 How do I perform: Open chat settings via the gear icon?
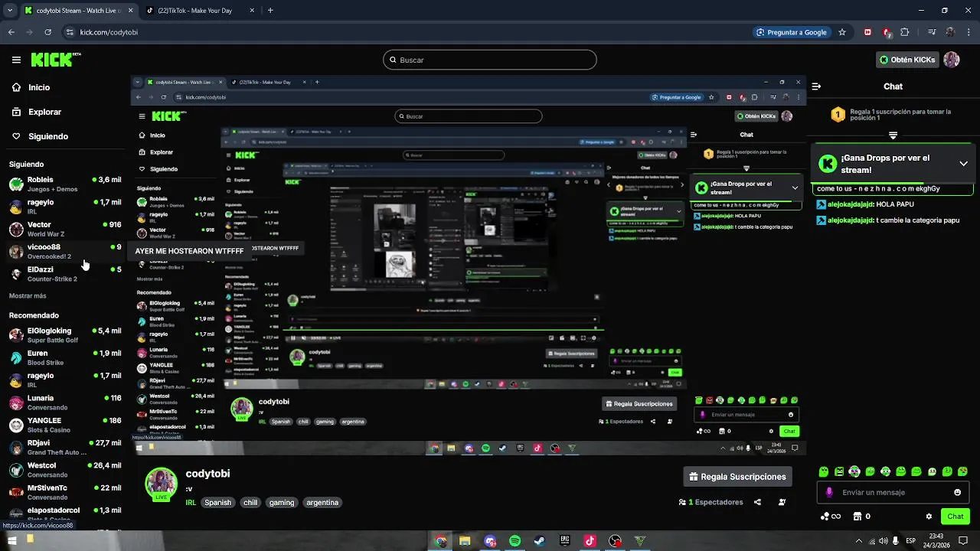click(x=929, y=517)
